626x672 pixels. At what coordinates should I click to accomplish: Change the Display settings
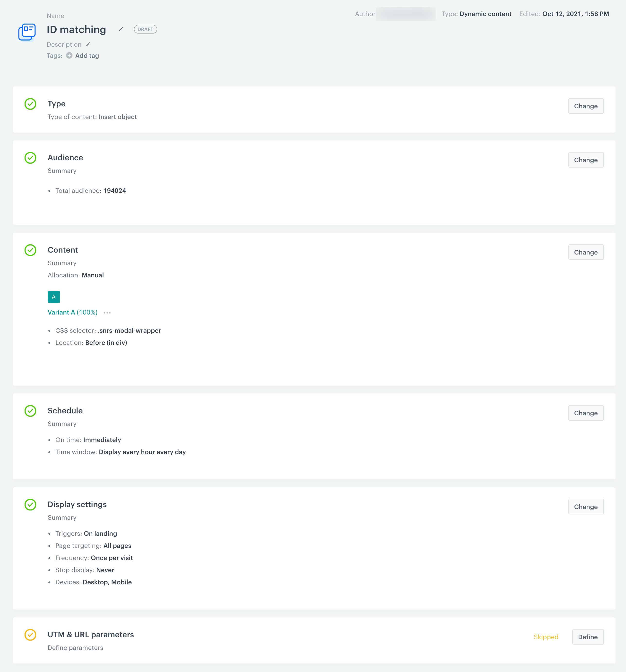tap(586, 506)
